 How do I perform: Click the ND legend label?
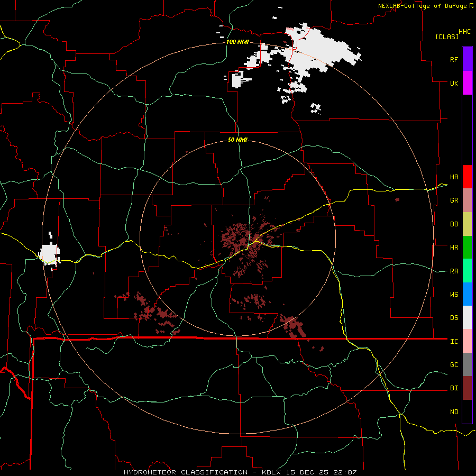pyautogui.click(x=454, y=412)
